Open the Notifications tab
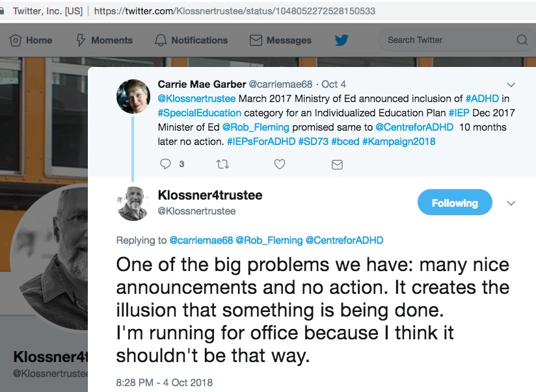The image size is (536, 392). [x=191, y=40]
